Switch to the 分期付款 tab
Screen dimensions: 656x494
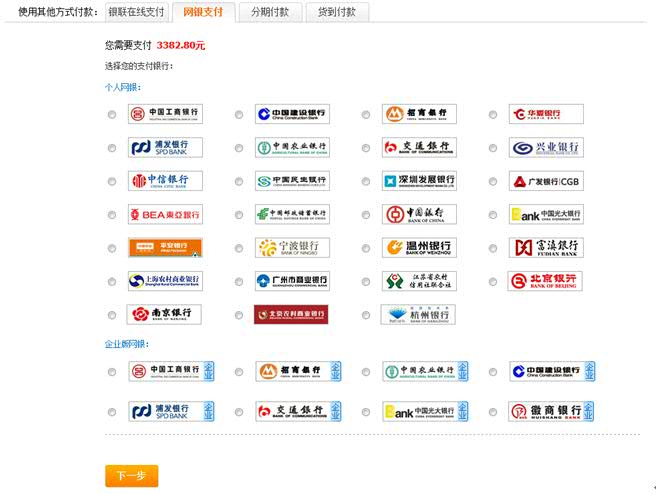coord(270,12)
